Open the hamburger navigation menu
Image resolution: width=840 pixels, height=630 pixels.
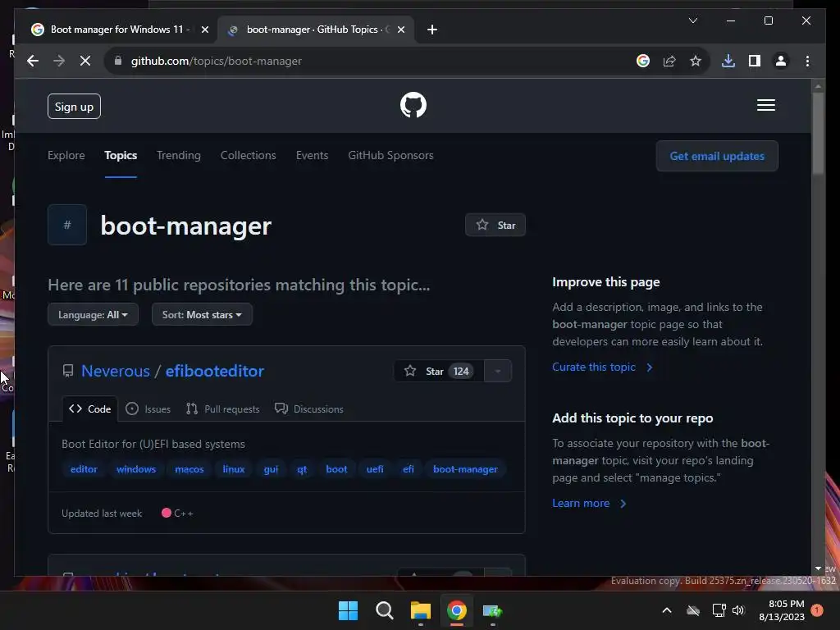[765, 105]
